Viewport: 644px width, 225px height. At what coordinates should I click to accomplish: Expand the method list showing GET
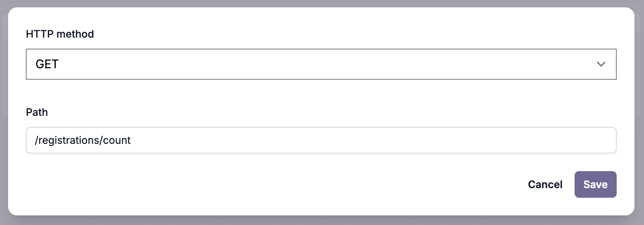(x=321, y=64)
